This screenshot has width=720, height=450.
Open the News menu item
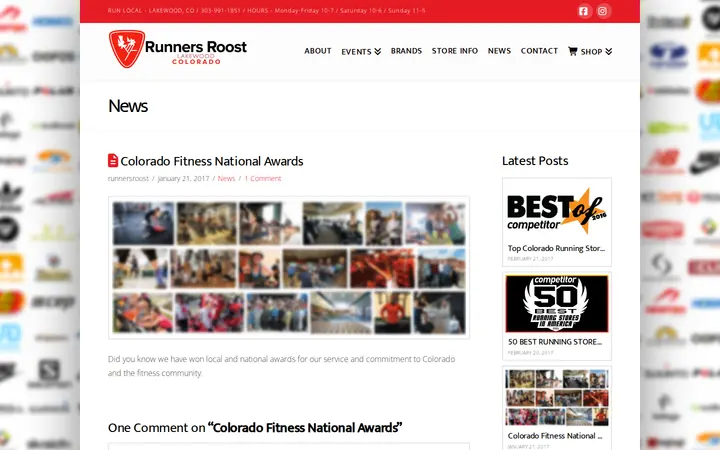click(x=499, y=51)
